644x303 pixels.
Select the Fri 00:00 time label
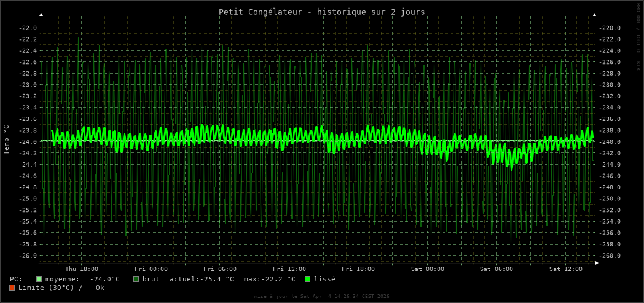point(151,269)
